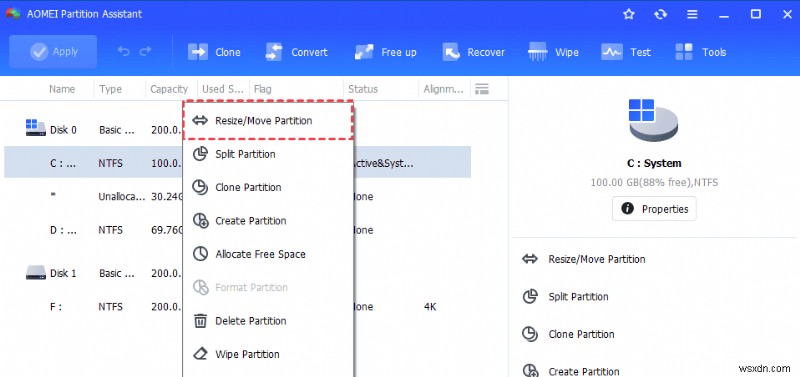Select Split Partition in context menu
Image resolution: width=800 pixels, height=377 pixels.
(268, 154)
